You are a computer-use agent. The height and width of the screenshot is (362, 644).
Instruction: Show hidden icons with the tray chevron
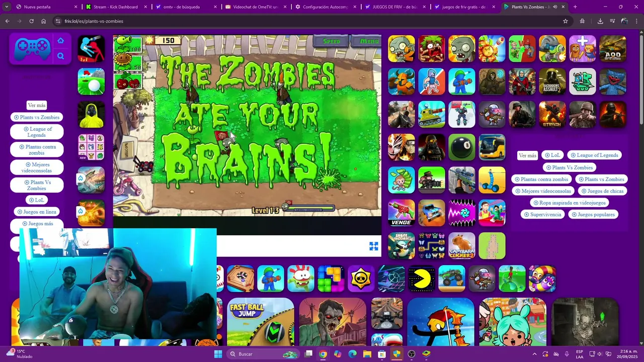[x=534, y=354]
